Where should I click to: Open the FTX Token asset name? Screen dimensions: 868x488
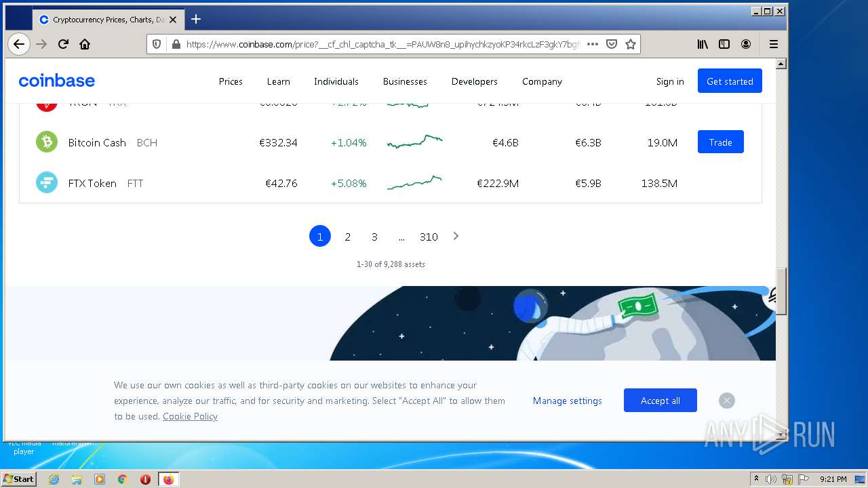coord(92,183)
